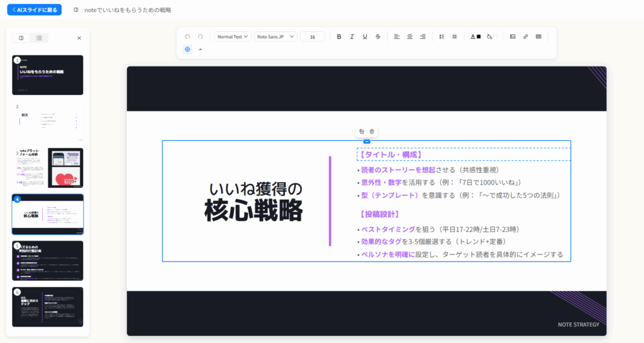Screen dimensions: 644x343
Task: Delete the selected element with trash icon
Action: click(x=372, y=131)
